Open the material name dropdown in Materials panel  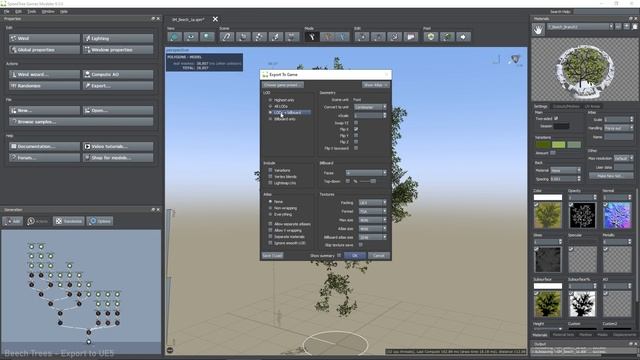pyautogui.click(x=580, y=27)
